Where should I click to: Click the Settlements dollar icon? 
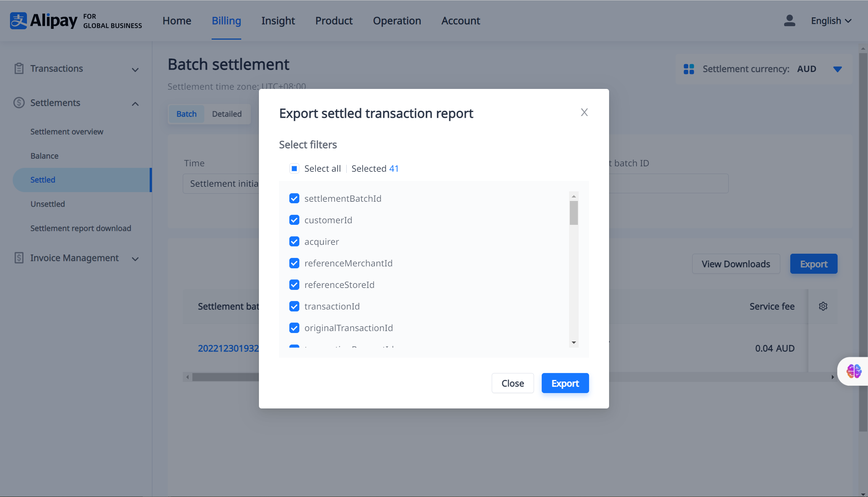[19, 103]
